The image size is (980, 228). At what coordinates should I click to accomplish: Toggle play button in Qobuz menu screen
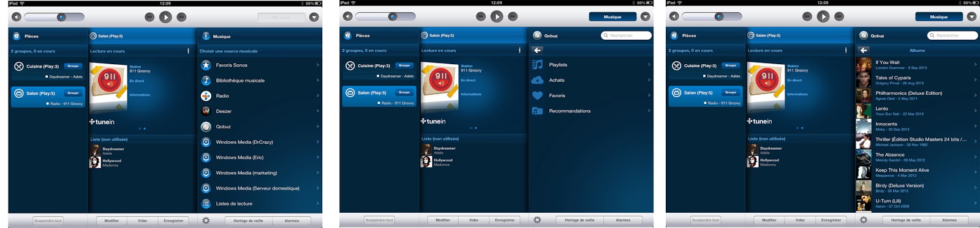point(497,17)
